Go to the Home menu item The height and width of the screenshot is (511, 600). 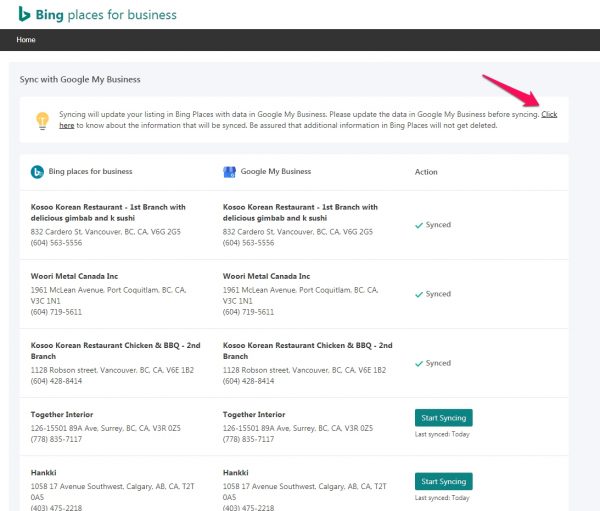point(26,40)
